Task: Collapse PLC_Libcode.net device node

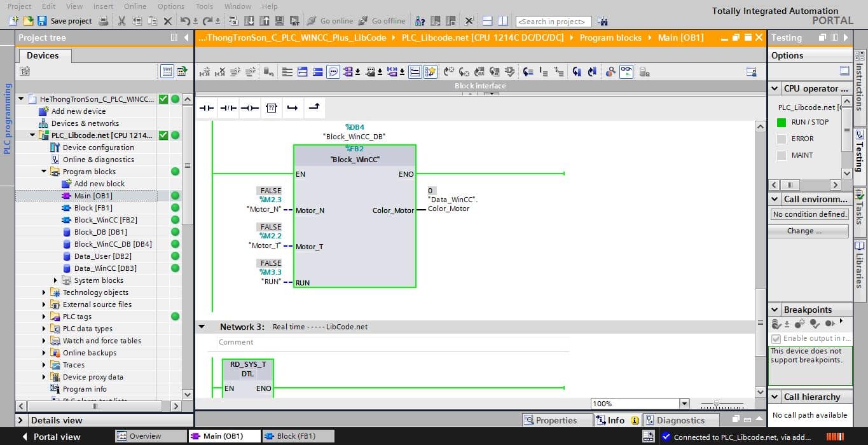Action: 33,135
